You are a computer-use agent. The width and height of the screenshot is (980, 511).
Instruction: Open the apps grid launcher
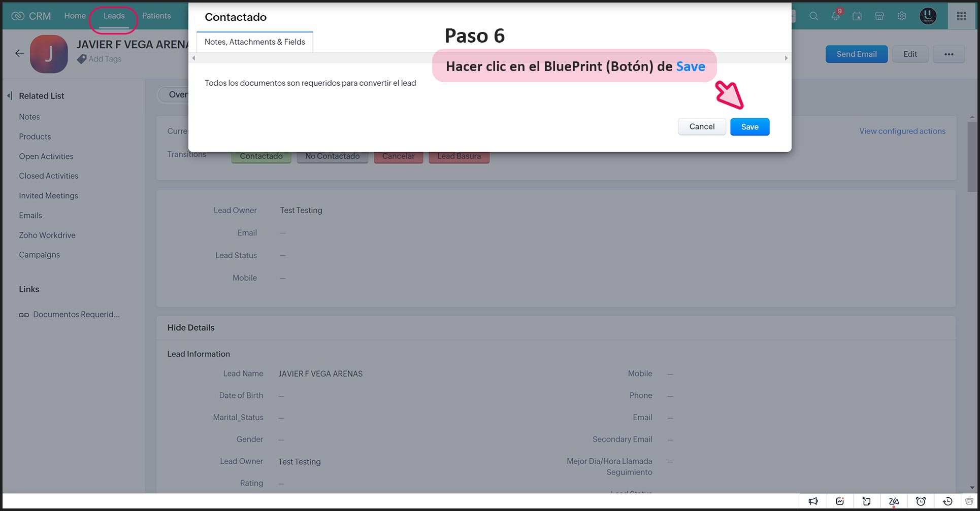[961, 16]
